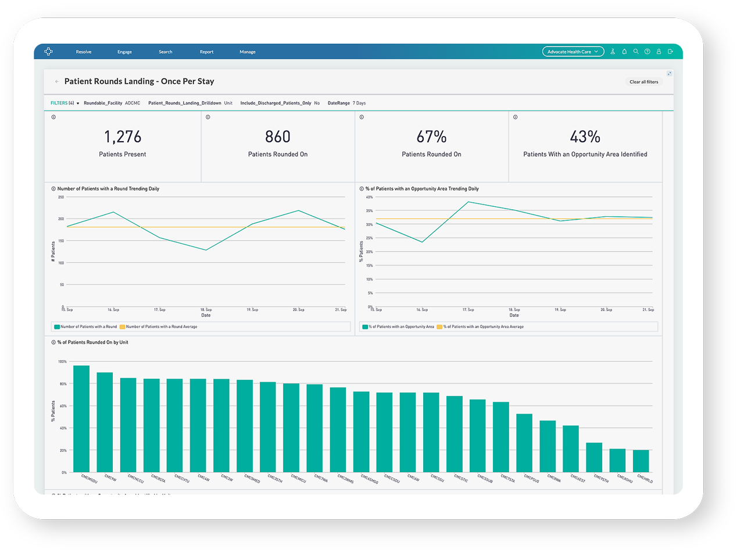Click info icon on 67% Patients Rounded On card
The image size is (744, 560).
[362, 117]
